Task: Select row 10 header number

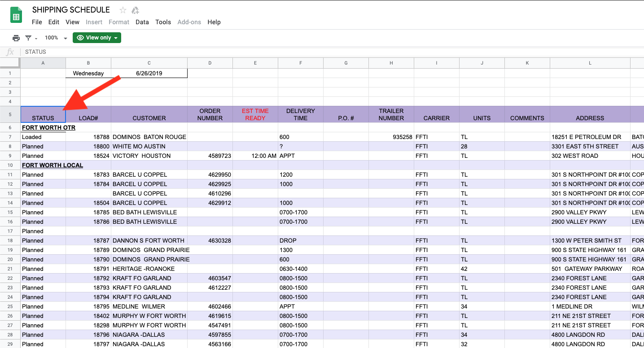Action: 10,165
